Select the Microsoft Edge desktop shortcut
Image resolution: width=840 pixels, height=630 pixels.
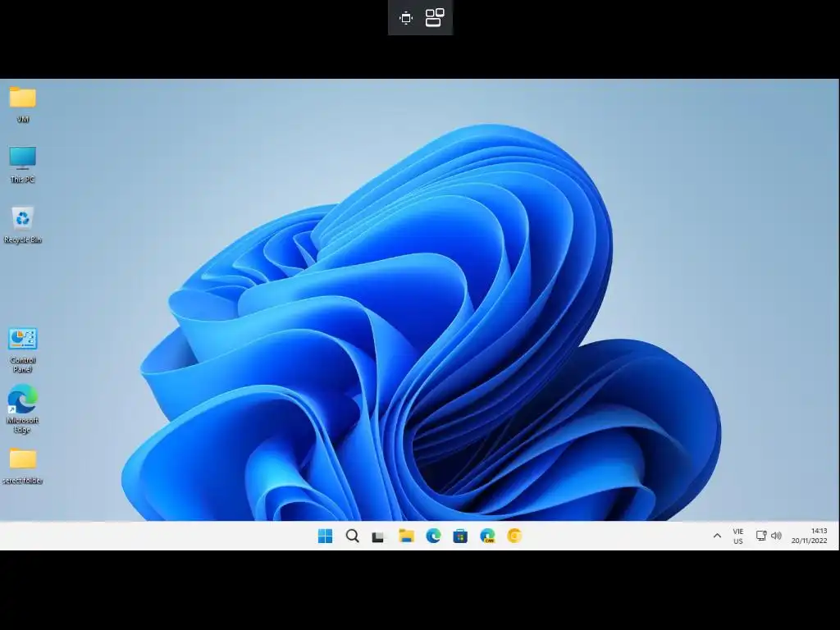(x=22, y=409)
